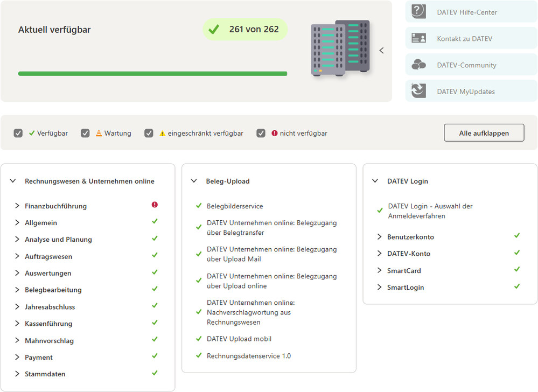Viewport: 538px width, 392px height.
Task: Expand the Auswertungen row
Action: pyautogui.click(x=17, y=273)
